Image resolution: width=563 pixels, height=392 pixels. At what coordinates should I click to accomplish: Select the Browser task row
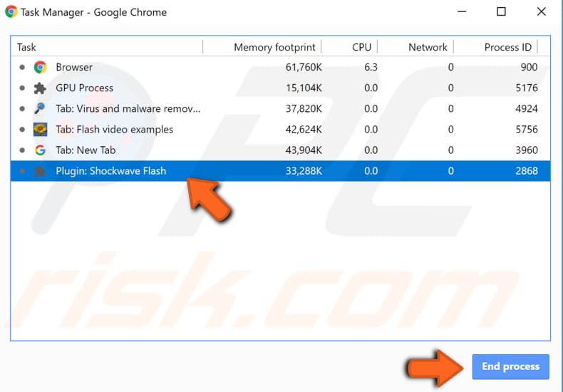(280, 67)
